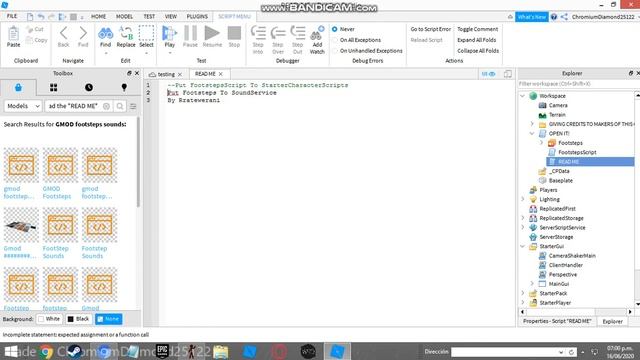Click Toggle Comment action
Image resolution: width=640 pixels, height=360 pixels.
(x=478, y=29)
